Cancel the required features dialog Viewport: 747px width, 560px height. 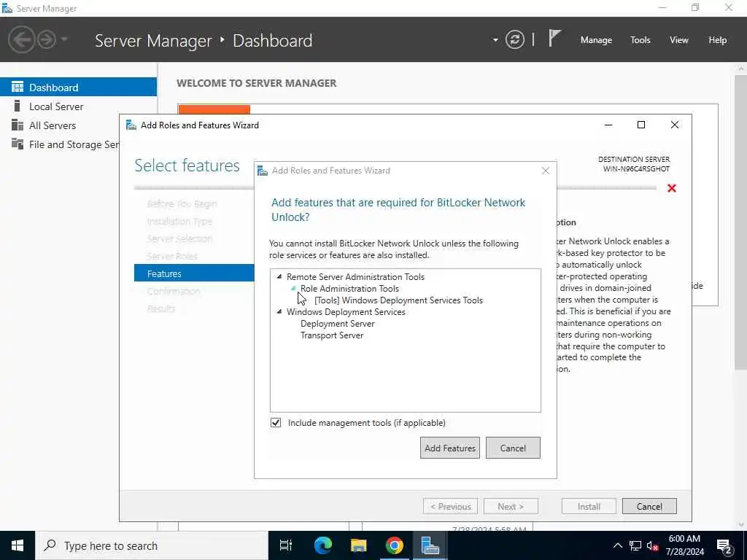point(513,448)
